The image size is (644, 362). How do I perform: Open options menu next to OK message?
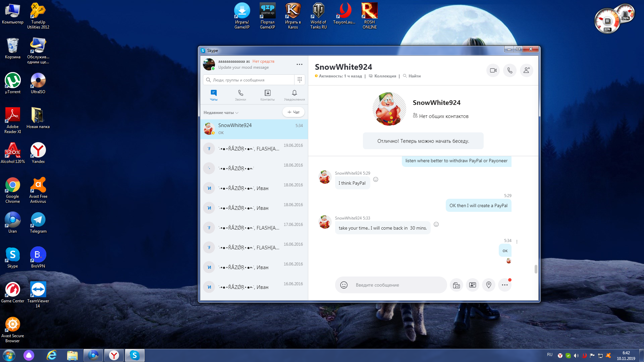pos(517,242)
